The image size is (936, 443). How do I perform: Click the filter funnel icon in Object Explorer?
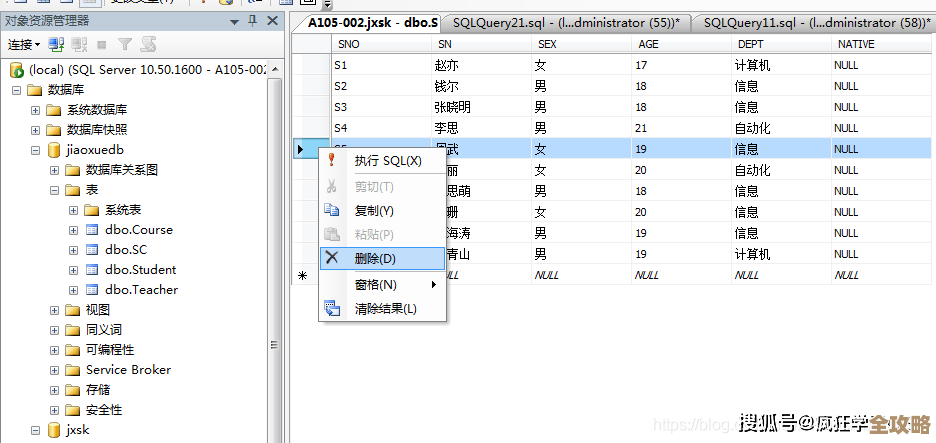[125, 44]
